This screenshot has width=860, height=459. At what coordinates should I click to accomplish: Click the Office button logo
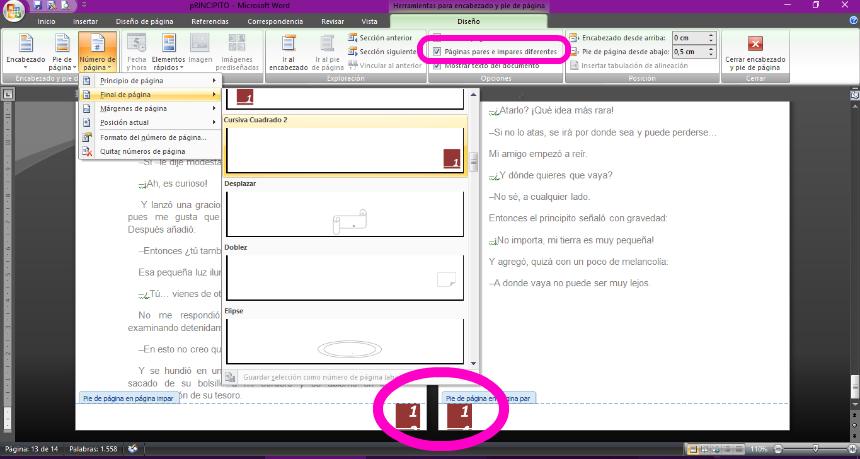pyautogui.click(x=12, y=9)
